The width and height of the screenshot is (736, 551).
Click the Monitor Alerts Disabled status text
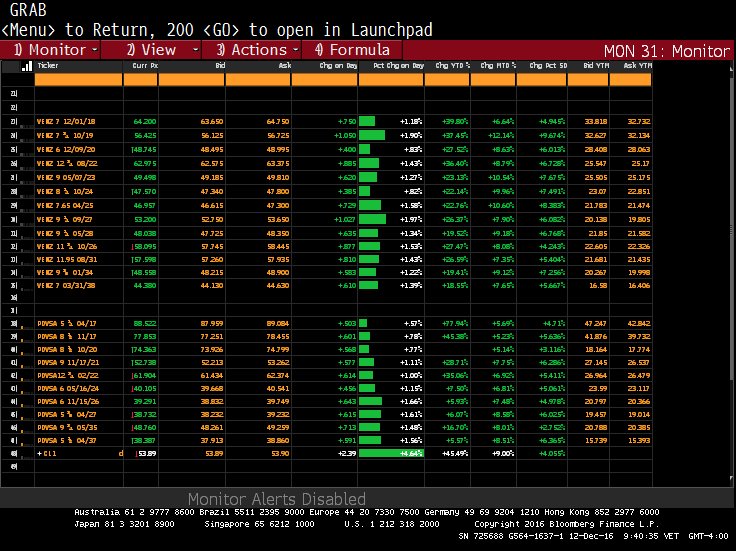point(276,498)
